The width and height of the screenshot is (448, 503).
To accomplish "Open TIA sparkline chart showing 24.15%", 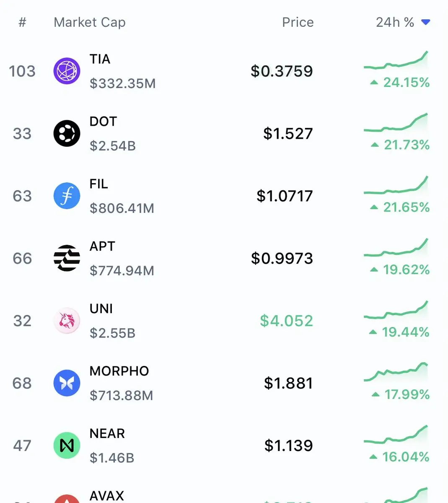I will [x=396, y=60].
